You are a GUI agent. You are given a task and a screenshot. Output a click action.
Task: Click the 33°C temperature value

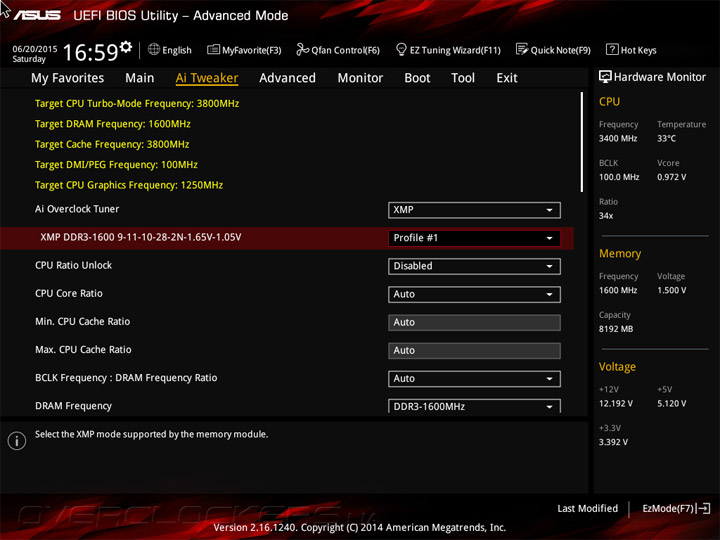point(666,138)
